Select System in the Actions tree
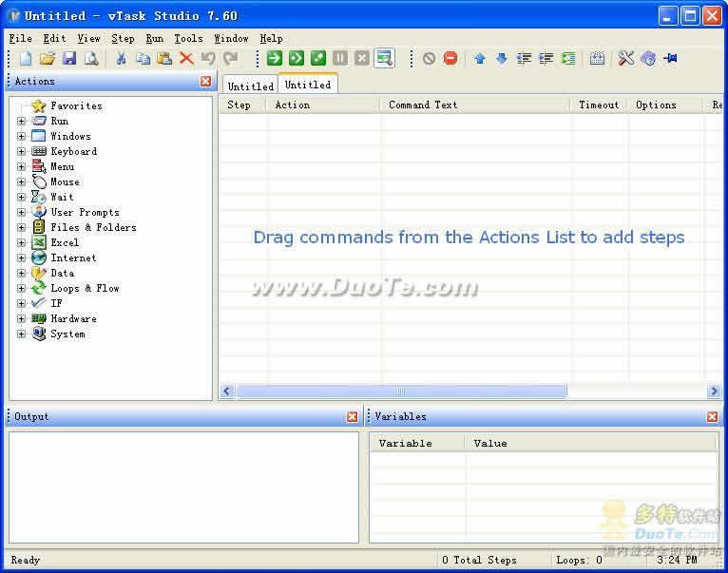The image size is (728, 573). tap(67, 334)
